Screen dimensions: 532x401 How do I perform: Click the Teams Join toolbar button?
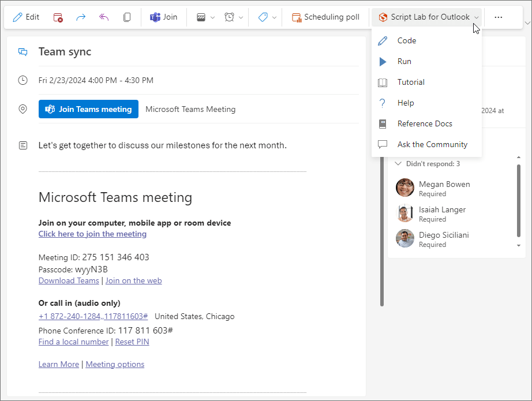tap(163, 17)
